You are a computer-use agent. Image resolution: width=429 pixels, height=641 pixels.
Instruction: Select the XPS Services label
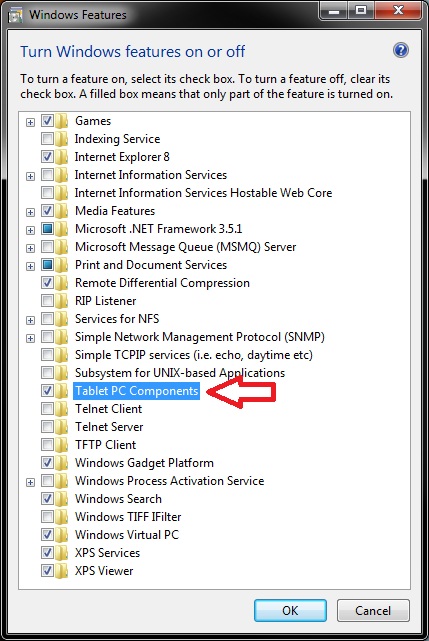(108, 553)
